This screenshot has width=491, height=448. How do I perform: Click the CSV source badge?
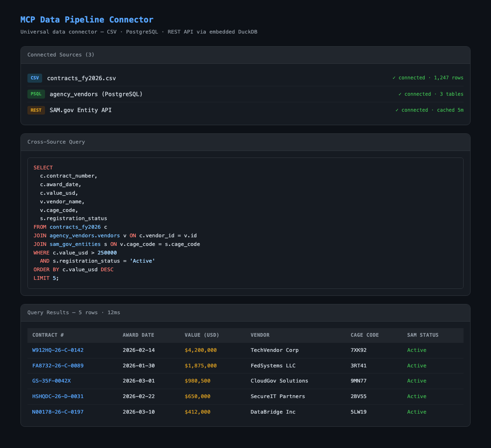click(x=35, y=78)
